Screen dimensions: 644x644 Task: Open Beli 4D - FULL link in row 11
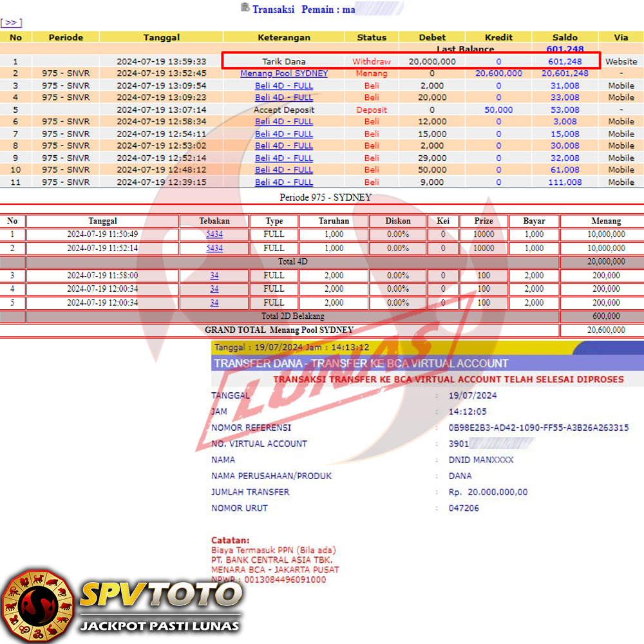click(x=284, y=182)
